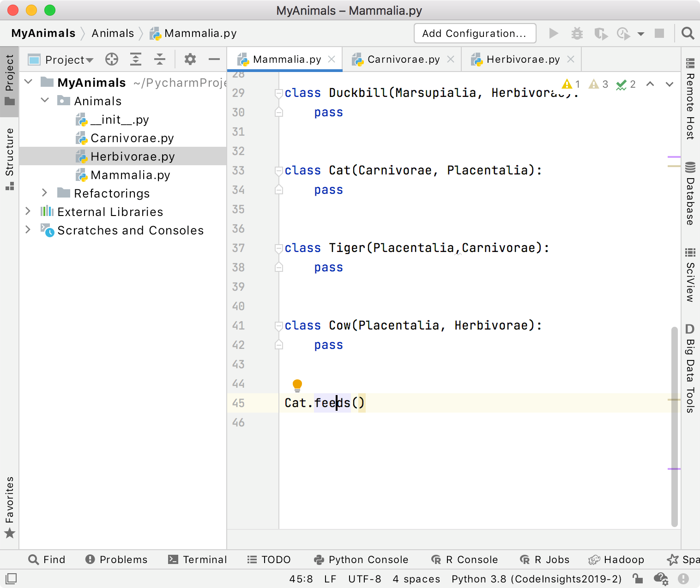Click the Search Everywhere magnifier icon
The height and width of the screenshot is (588, 700).
click(688, 33)
